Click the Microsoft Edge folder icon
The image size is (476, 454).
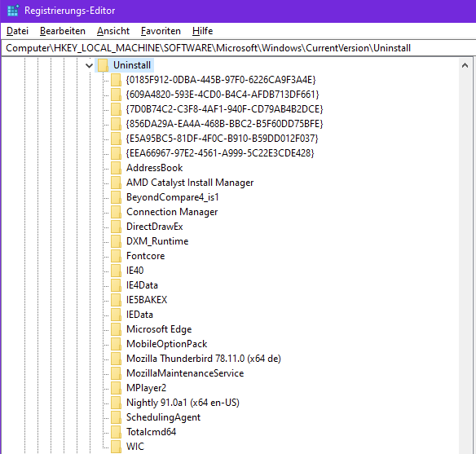pyautogui.click(x=116, y=329)
